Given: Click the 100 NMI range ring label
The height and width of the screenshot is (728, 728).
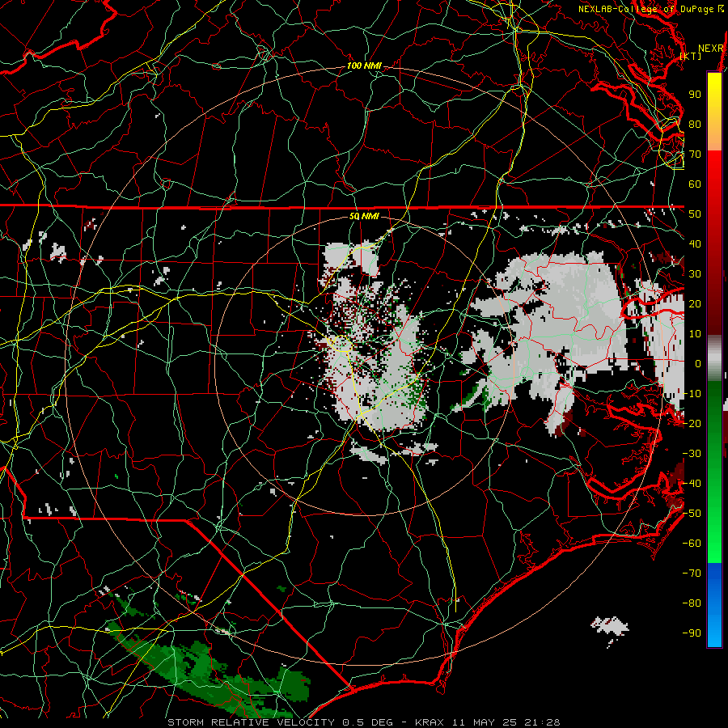Looking at the screenshot, I should pos(364,66).
